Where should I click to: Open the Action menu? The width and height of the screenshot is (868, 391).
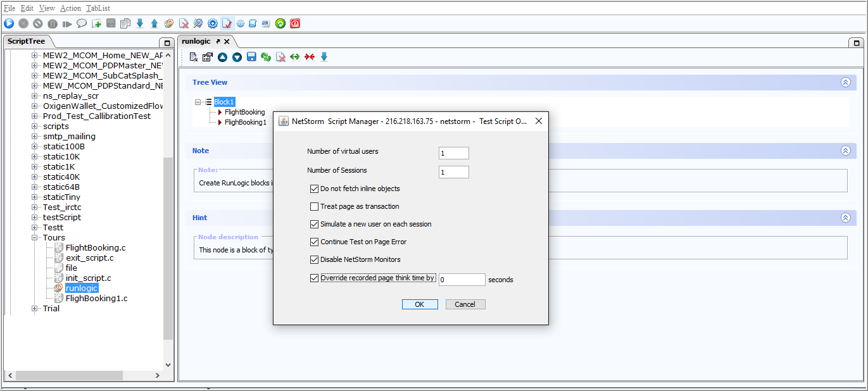70,8
